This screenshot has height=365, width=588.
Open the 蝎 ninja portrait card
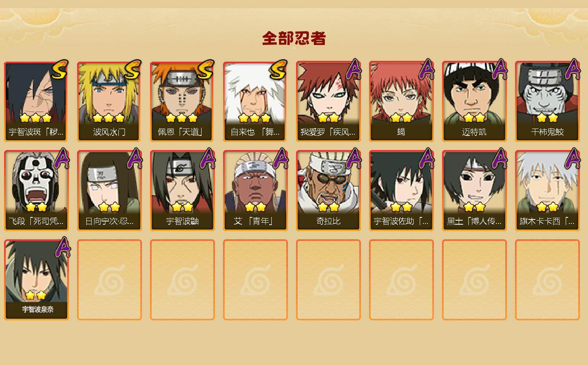(x=401, y=101)
